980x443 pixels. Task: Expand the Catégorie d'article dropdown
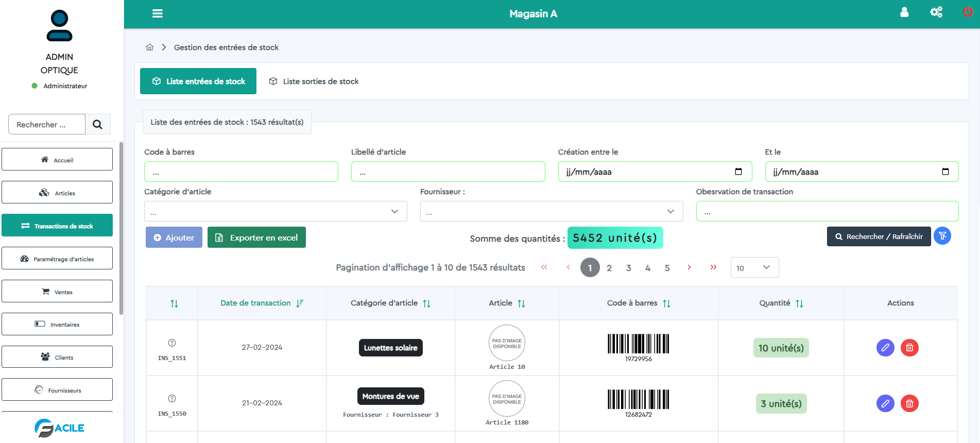(x=276, y=212)
